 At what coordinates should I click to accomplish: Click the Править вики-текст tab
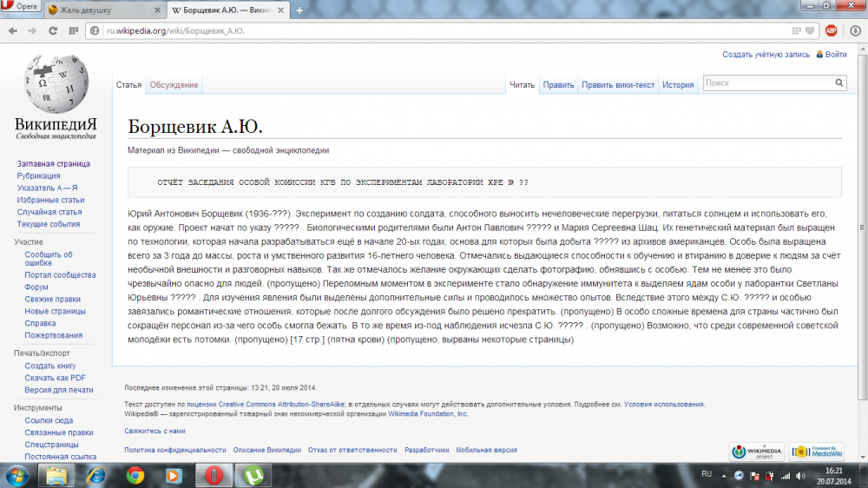point(618,85)
